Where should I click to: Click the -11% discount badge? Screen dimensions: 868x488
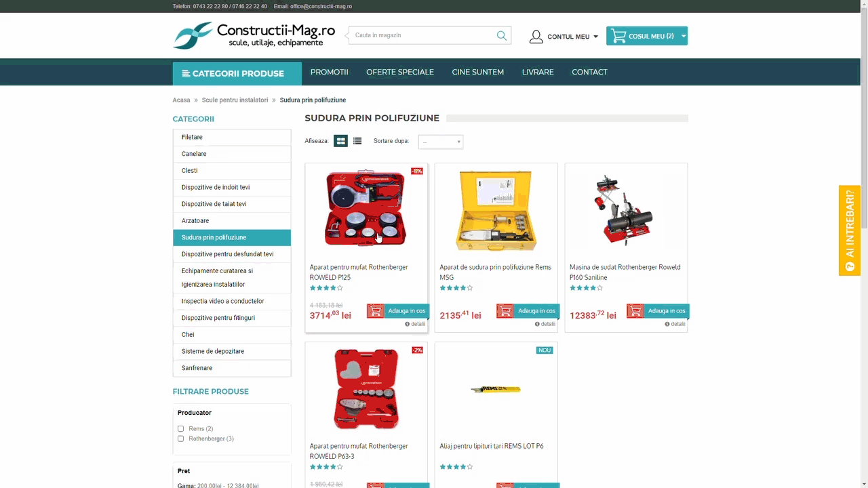[x=417, y=171]
